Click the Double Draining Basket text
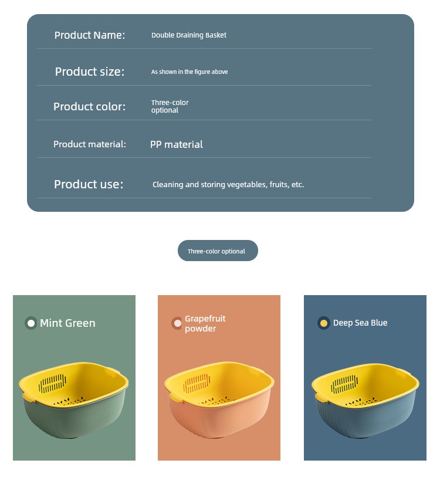Image resolution: width=440 pixels, height=504 pixels. (189, 35)
